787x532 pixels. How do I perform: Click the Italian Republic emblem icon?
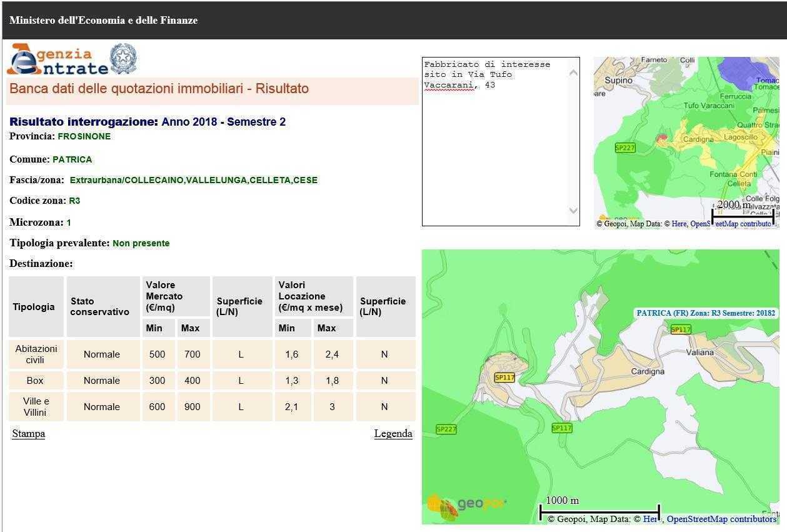pos(123,59)
